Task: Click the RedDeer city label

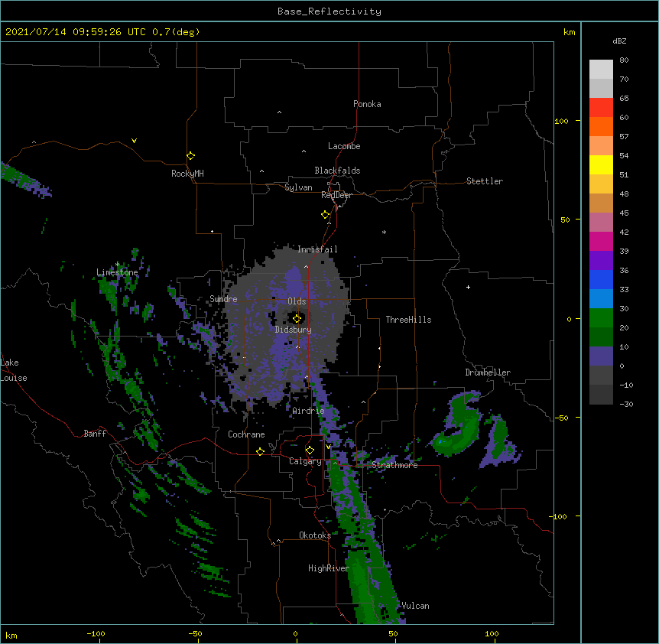Action: pos(336,195)
